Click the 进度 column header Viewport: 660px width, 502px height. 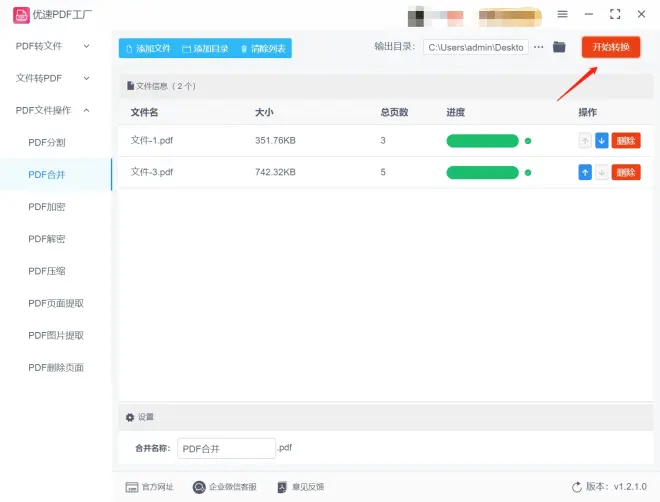click(x=455, y=112)
